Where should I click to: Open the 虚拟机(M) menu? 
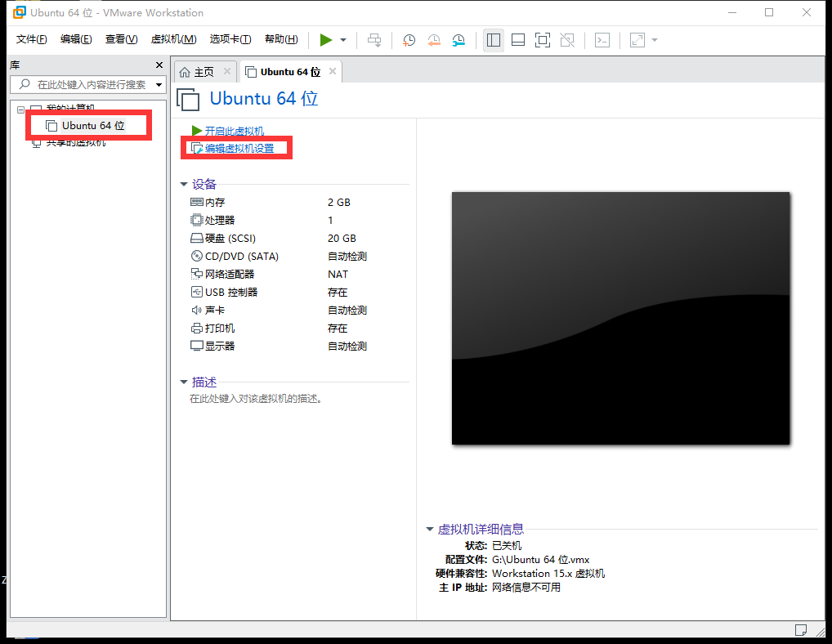point(173,39)
